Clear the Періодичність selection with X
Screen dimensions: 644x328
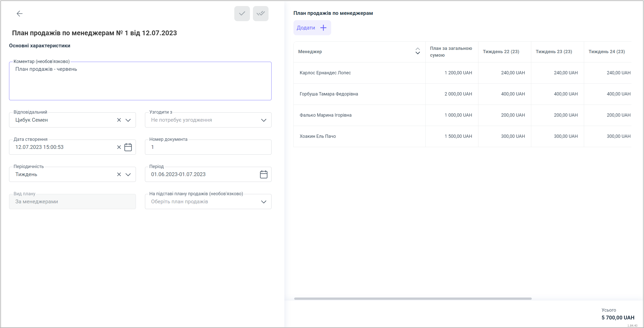[119, 174]
